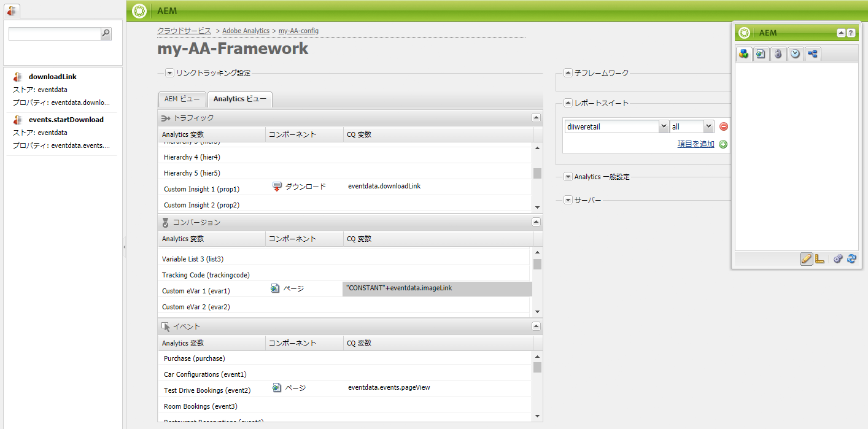Screen dimensions: 868x429
Task: Click Custom Insight 1 (prop1) row
Action: pyautogui.click(x=345, y=187)
